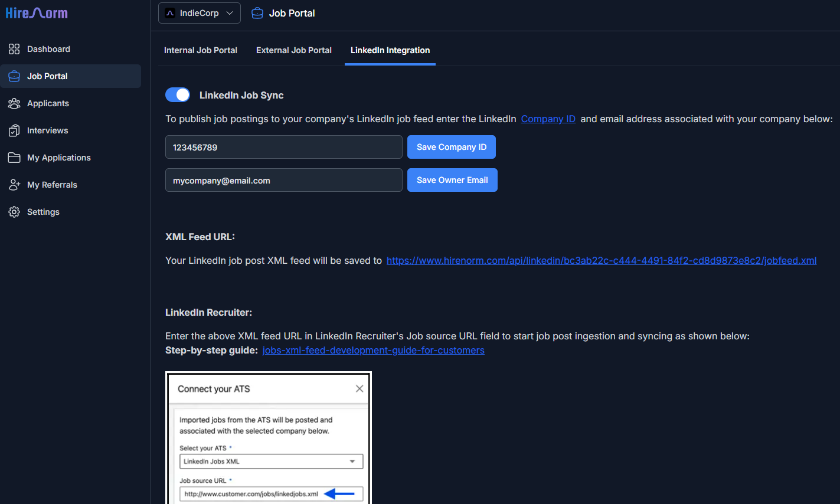Image resolution: width=840 pixels, height=504 pixels.
Task: Open My Referrals page
Action: click(71, 185)
